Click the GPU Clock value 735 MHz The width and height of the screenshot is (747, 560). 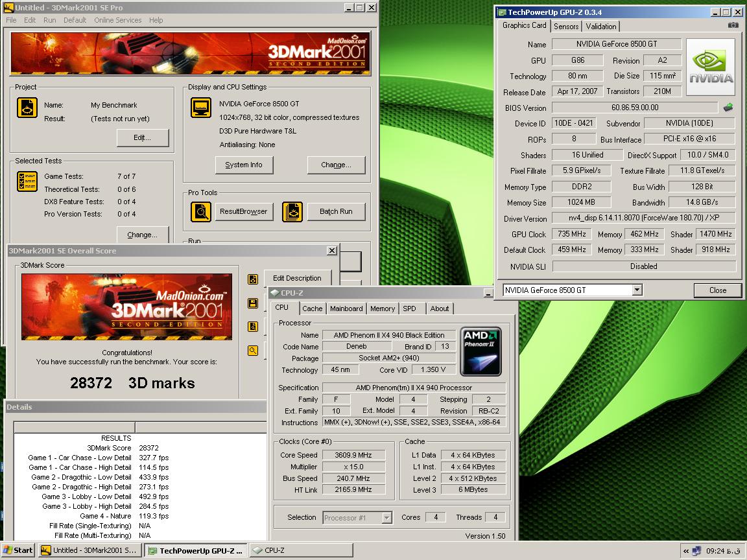(572, 234)
